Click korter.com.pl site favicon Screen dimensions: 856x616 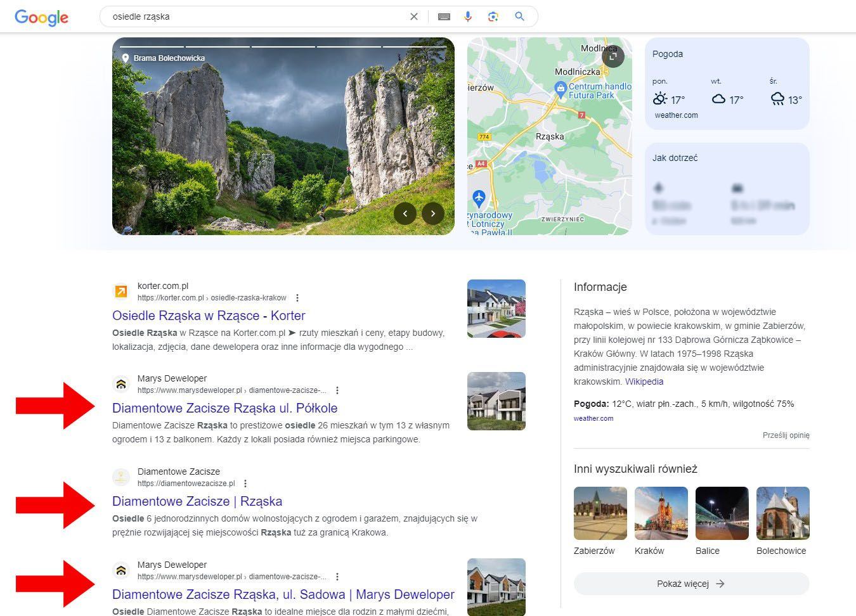(x=121, y=292)
